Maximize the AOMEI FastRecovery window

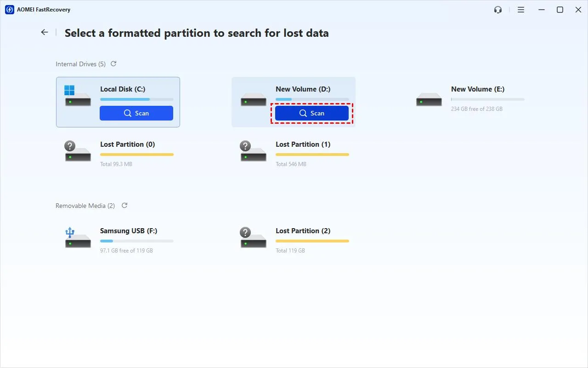coord(560,10)
